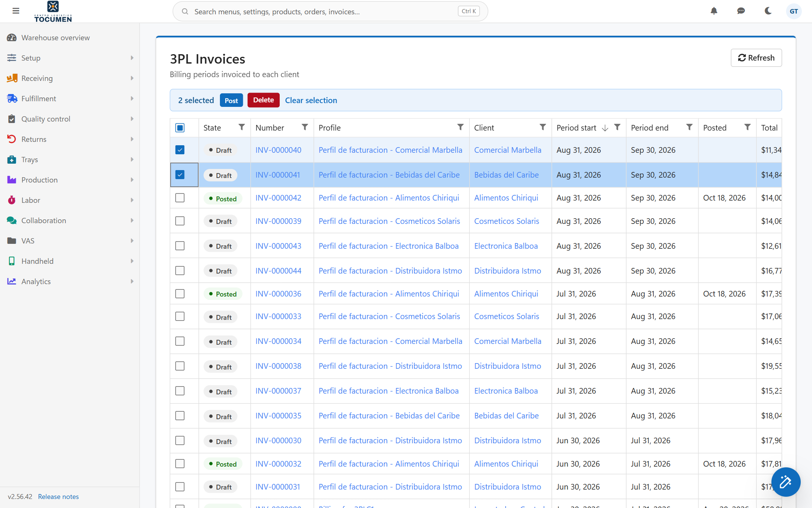Expand the Analytics sidebar menu
The height and width of the screenshot is (508, 812).
pyautogui.click(x=70, y=281)
